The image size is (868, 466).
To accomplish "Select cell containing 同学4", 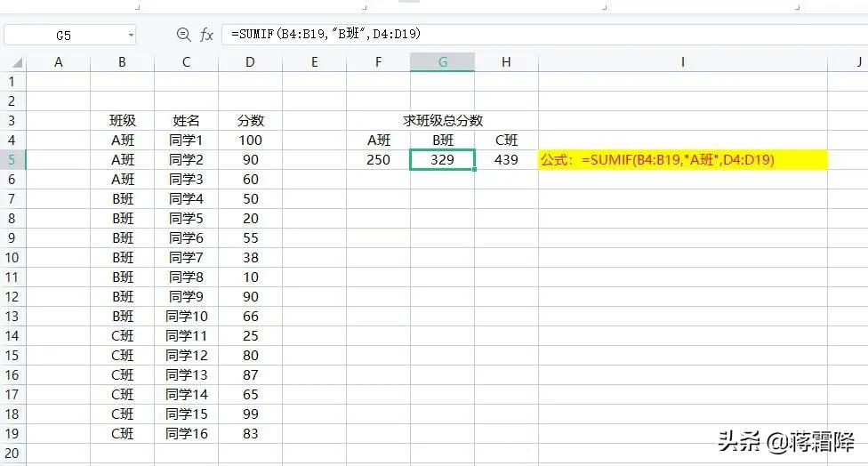I will tap(186, 199).
